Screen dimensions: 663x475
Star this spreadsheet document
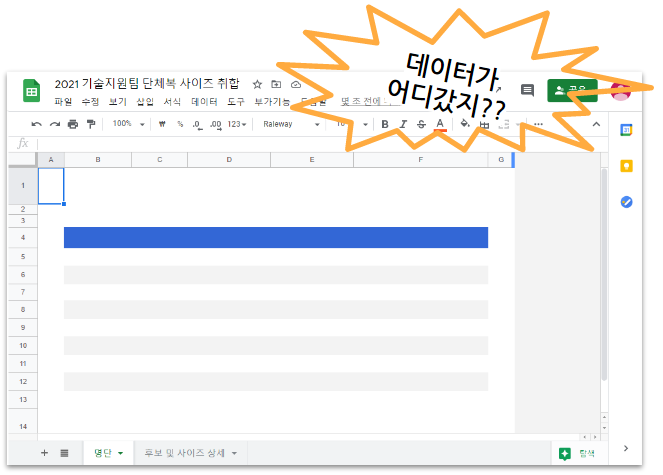coord(257,84)
